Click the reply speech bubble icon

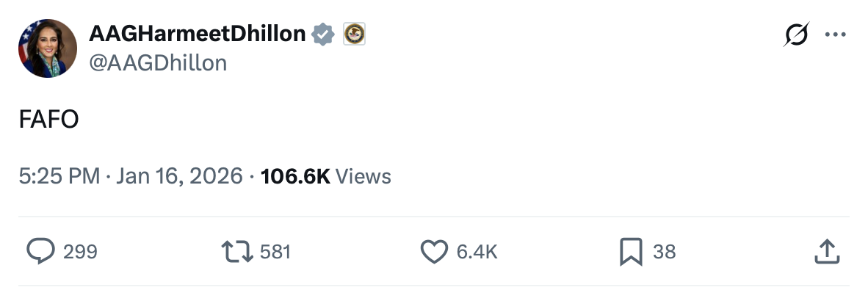(x=40, y=252)
